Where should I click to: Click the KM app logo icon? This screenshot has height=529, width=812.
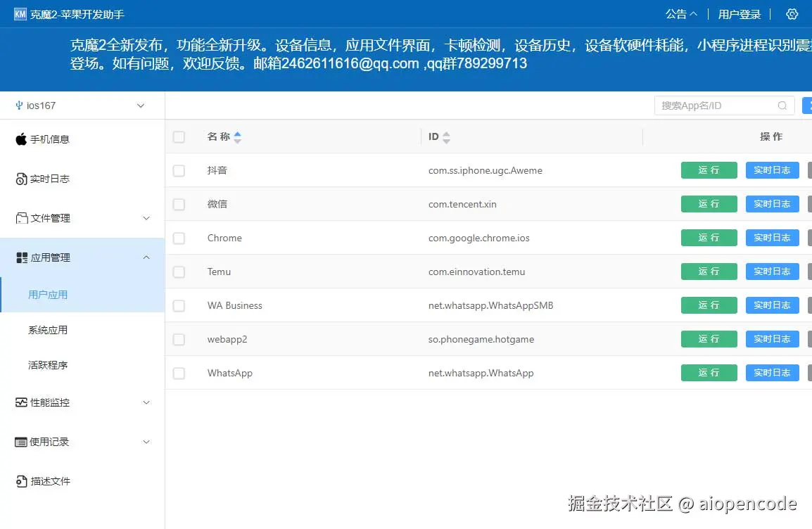20,14
